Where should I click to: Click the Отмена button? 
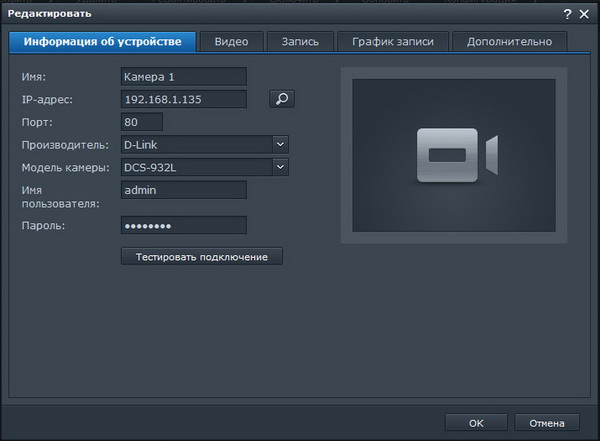click(x=547, y=422)
